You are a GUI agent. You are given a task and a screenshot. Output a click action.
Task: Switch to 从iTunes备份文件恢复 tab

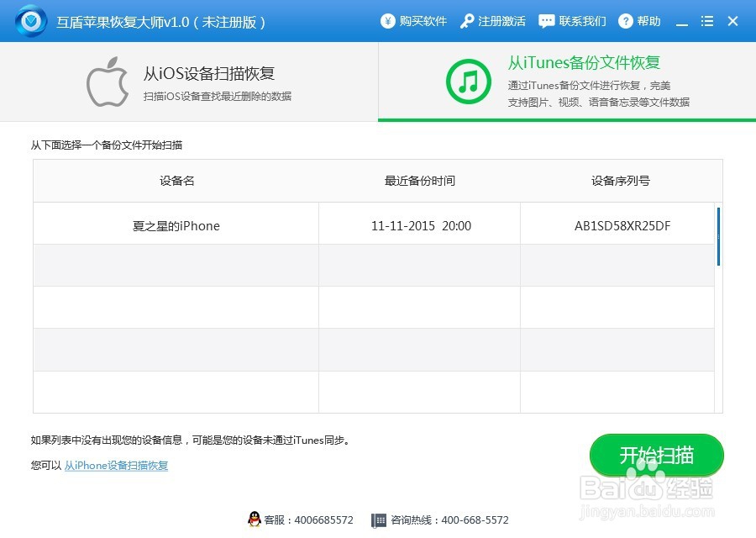pos(567,82)
